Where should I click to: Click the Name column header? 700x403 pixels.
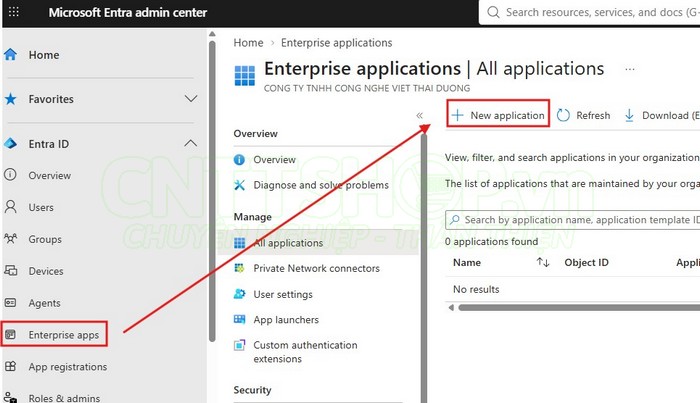pyautogui.click(x=467, y=262)
